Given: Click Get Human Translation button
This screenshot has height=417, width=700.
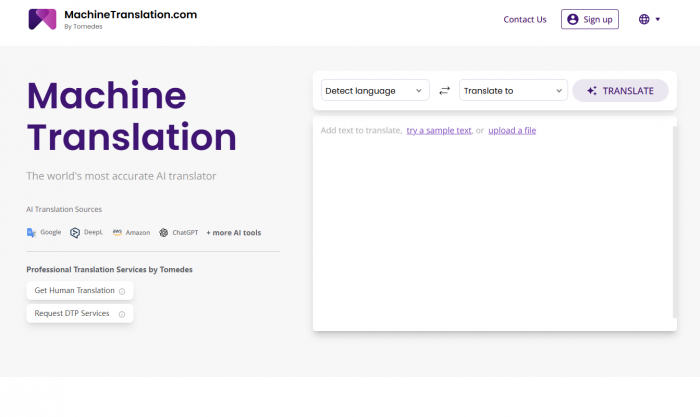Looking at the screenshot, I should (x=80, y=291).
